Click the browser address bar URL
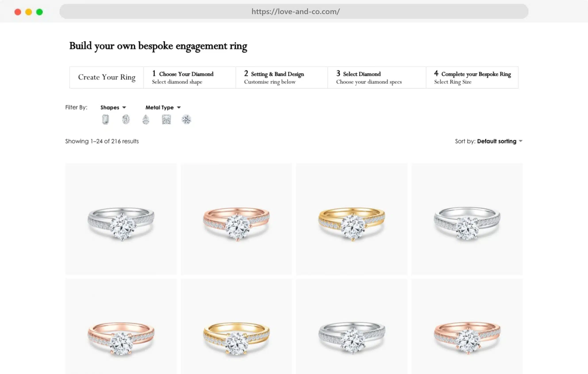The image size is (588, 374). [x=296, y=12]
